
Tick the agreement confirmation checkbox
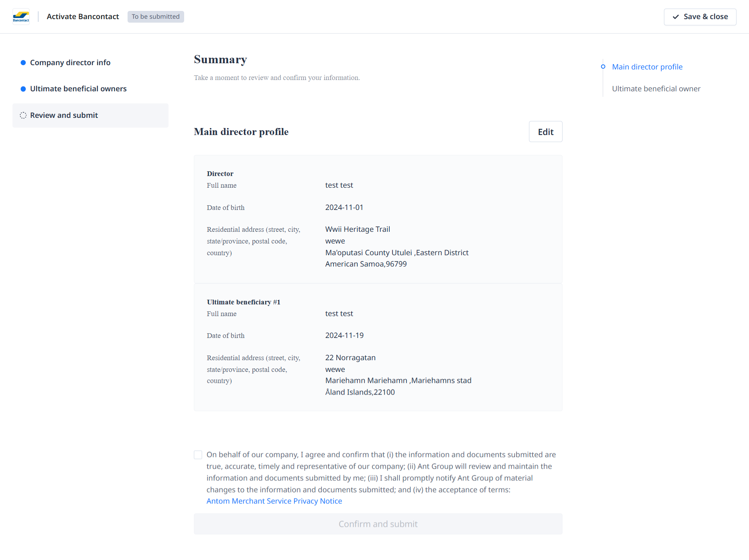pyautogui.click(x=198, y=455)
